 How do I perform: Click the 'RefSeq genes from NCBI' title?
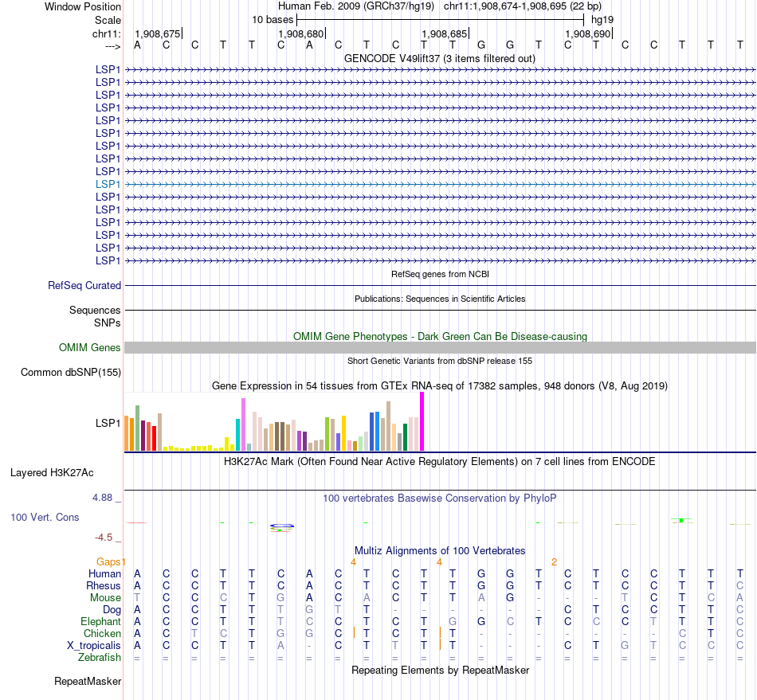click(x=440, y=274)
